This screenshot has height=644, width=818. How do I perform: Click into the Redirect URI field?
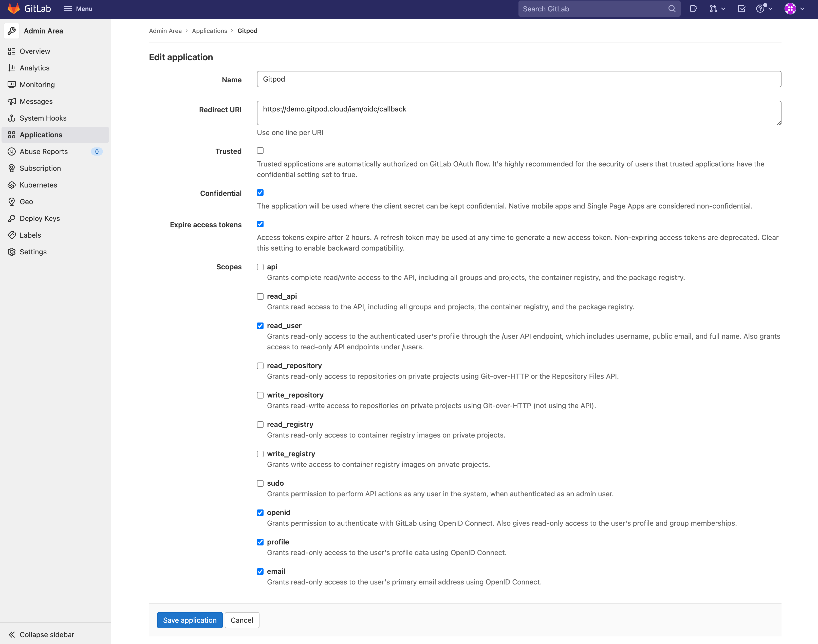point(518,113)
